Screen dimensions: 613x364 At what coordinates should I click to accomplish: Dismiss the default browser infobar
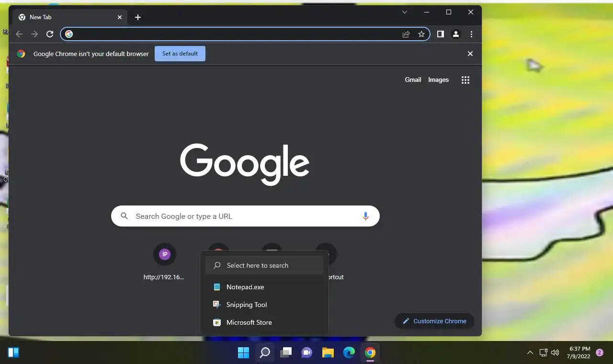[x=470, y=54]
